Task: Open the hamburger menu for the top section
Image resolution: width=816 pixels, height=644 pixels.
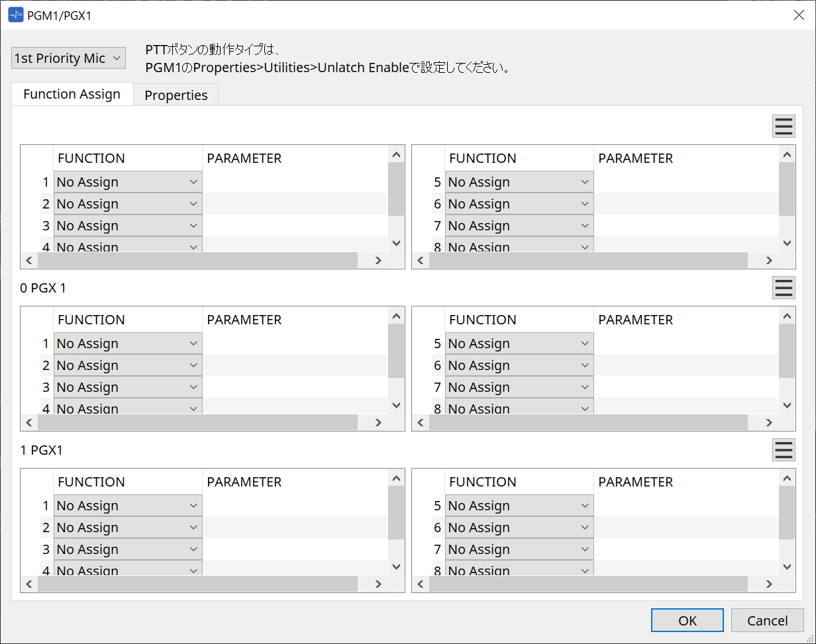Action: pyautogui.click(x=784, y=126)
